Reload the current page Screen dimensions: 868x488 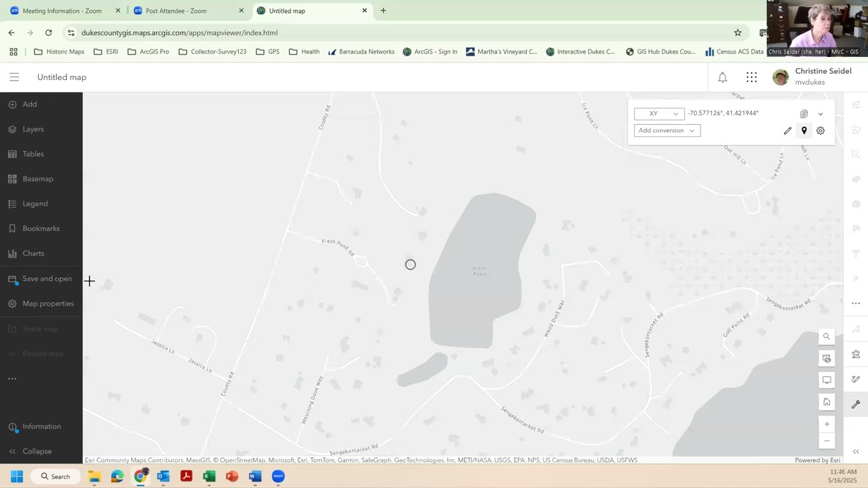[48, 33]
